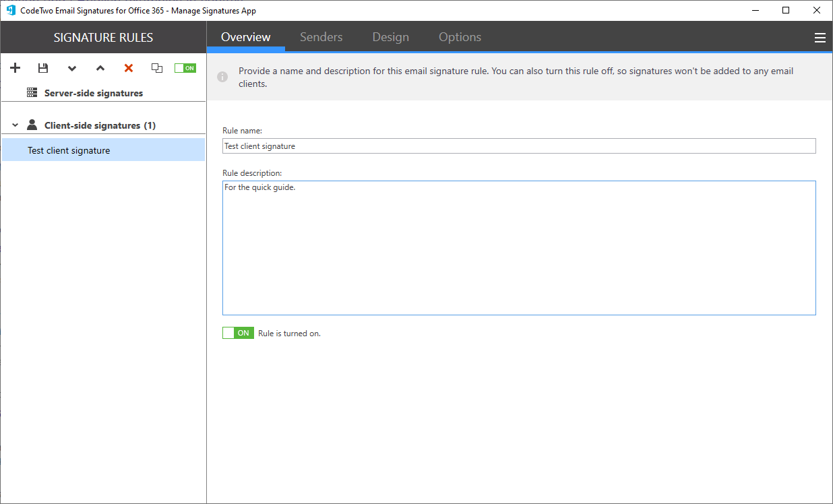Switch off the 'Rule is turned on' toggle
This screenshot has height=504, width=833.
pos(238,333)
